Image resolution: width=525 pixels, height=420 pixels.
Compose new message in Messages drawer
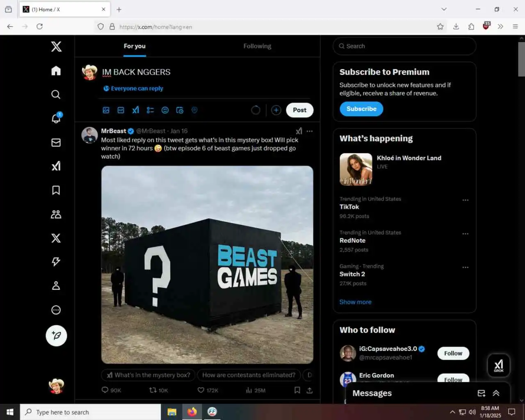point(482,393)
